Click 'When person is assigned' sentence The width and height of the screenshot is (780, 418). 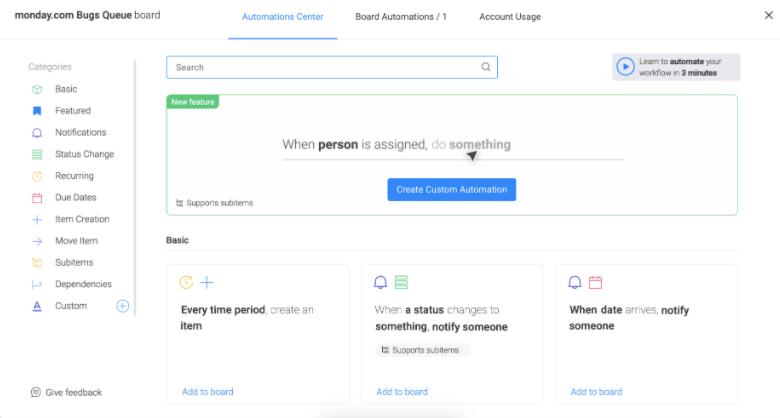point(396,145)
